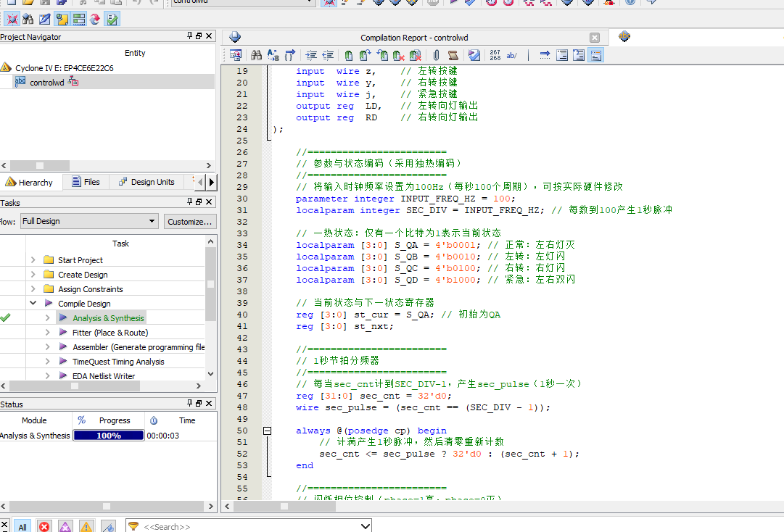The width and height of the screenshot is (784, 532).
Task: Click the Find binoculars icon in the editor toolbar
Action: coord(257,55)
